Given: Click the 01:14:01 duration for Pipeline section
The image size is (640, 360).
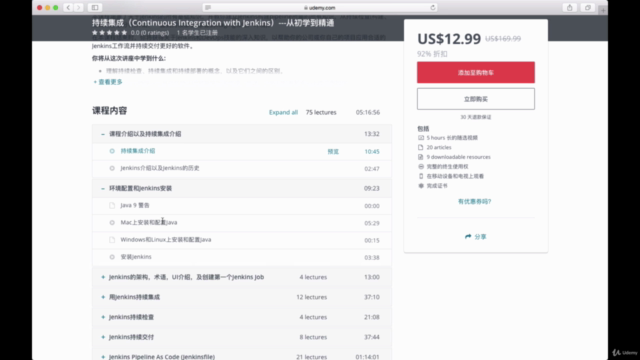Looking at the screenshot, I should [x=367, y=357].
